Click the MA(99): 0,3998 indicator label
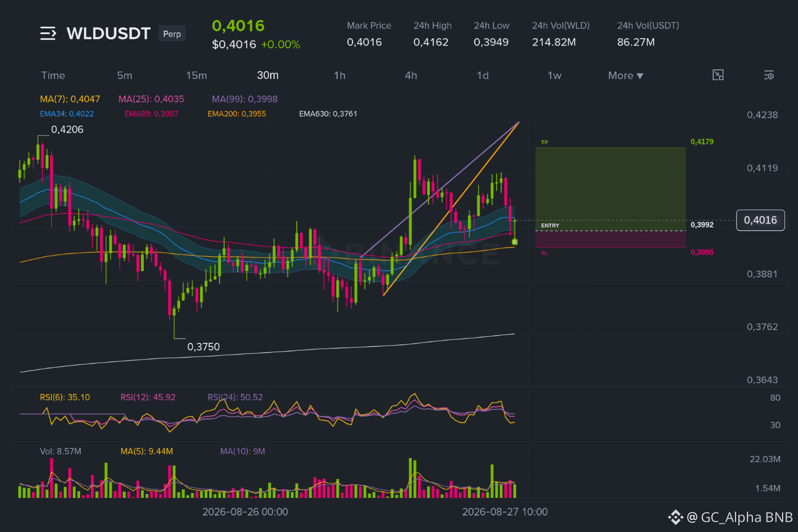The height and width of the screenshot is (532, 798). (x=245, y=99)
